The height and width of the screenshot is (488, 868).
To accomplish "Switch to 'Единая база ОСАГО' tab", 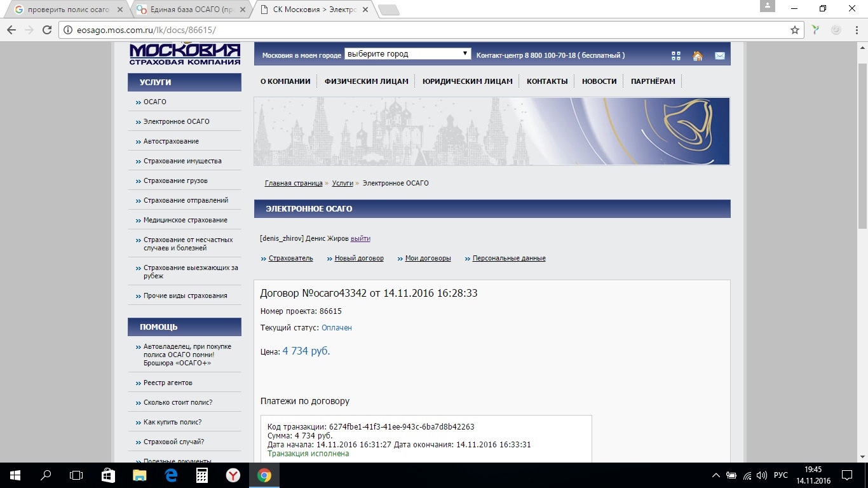I will (x=190, y=10).
